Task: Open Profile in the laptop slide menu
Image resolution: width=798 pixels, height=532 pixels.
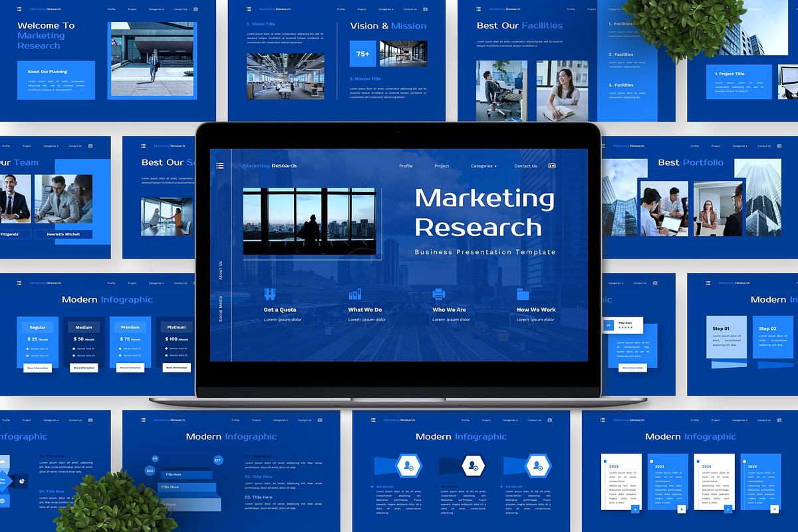Action: coord(406,166)
